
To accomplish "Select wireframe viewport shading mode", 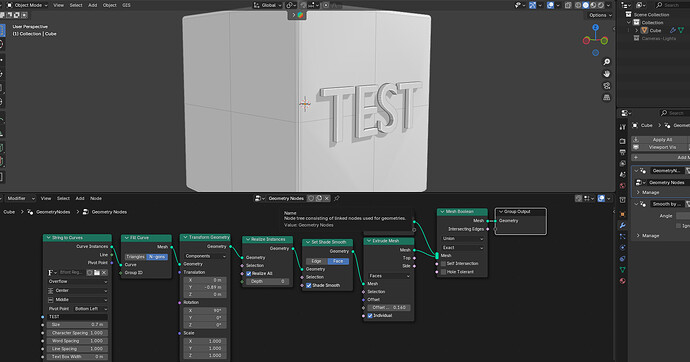I will click(x=577, y=5).
